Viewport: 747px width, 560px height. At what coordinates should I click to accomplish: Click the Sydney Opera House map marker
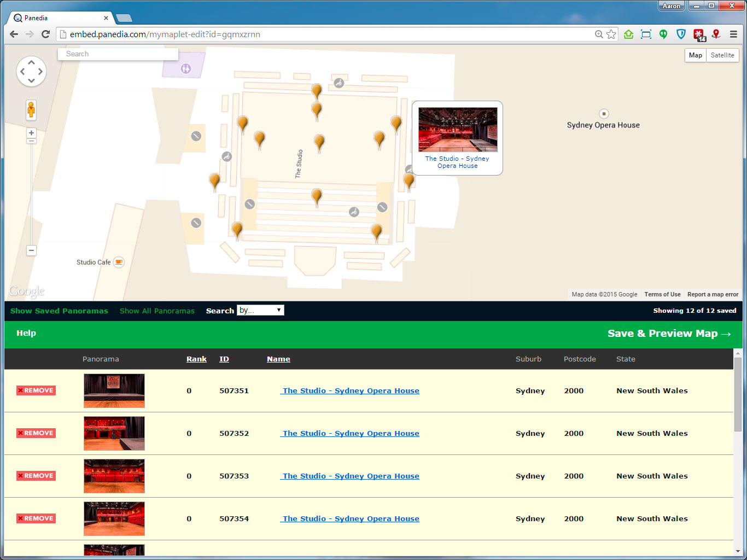604,114
